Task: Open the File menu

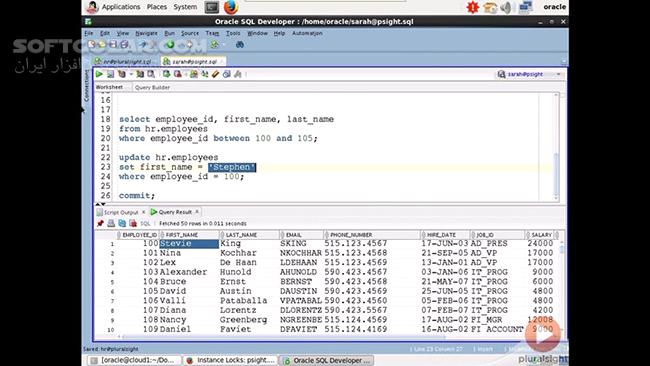Action: 89,33
